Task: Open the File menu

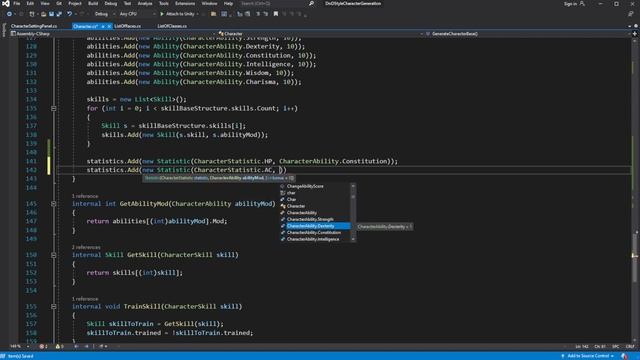Action: tap(17, 4)
